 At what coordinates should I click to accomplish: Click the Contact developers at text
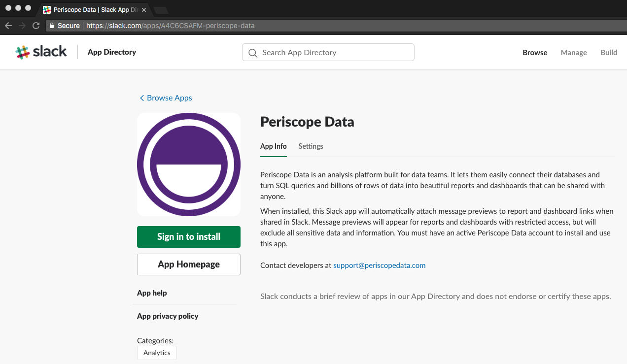296,265
